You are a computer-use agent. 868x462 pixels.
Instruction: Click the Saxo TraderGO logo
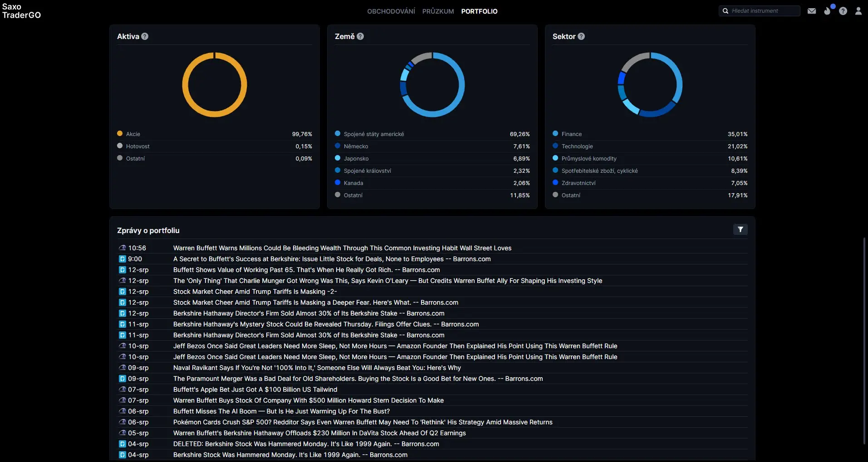point(21,11)
